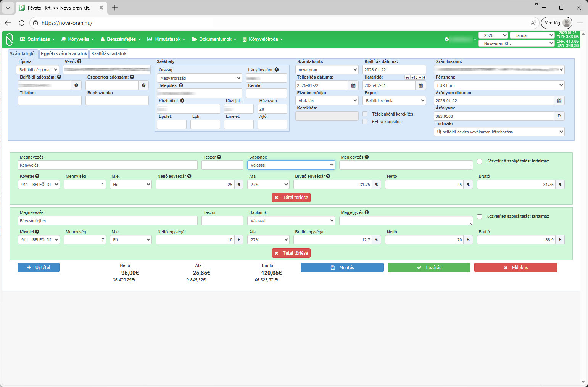This screenshot has width=588, height=387.
Task: Check Közvetített szolgáltatást for Könyvelés item
Action: tap(480, 161)
